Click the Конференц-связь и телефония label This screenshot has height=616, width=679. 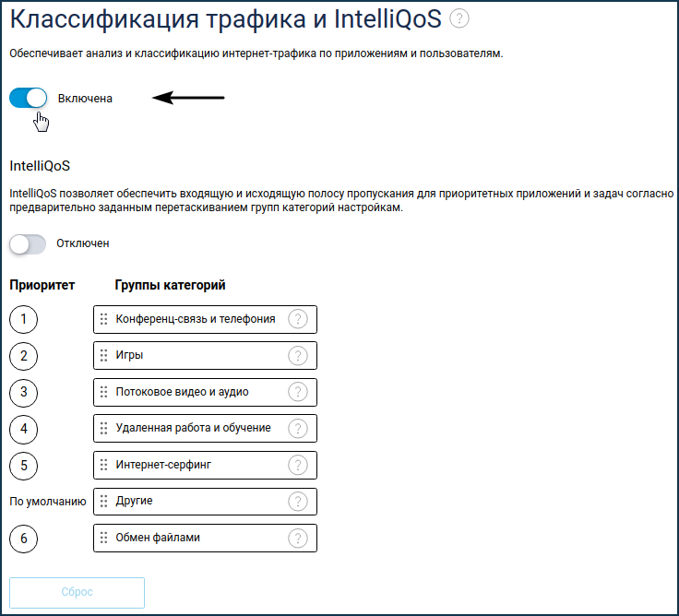(196, 319)
